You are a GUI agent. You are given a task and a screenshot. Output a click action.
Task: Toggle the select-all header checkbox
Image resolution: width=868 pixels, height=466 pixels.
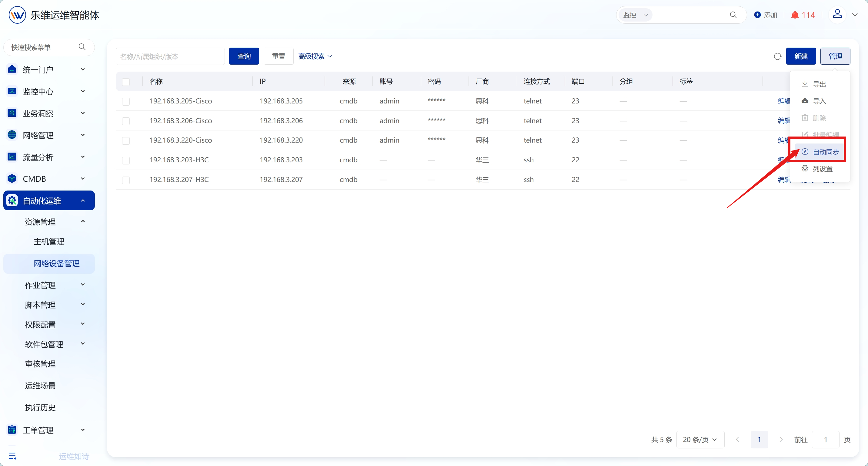coord(126,82)
